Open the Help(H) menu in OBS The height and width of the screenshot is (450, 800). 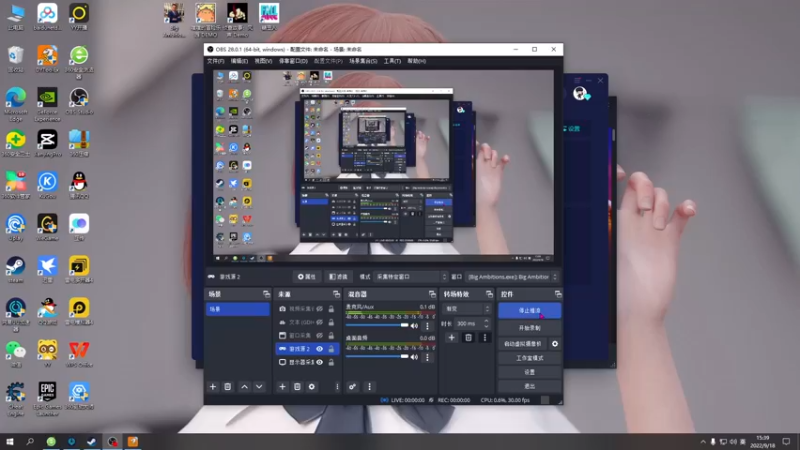click(416, 61)
